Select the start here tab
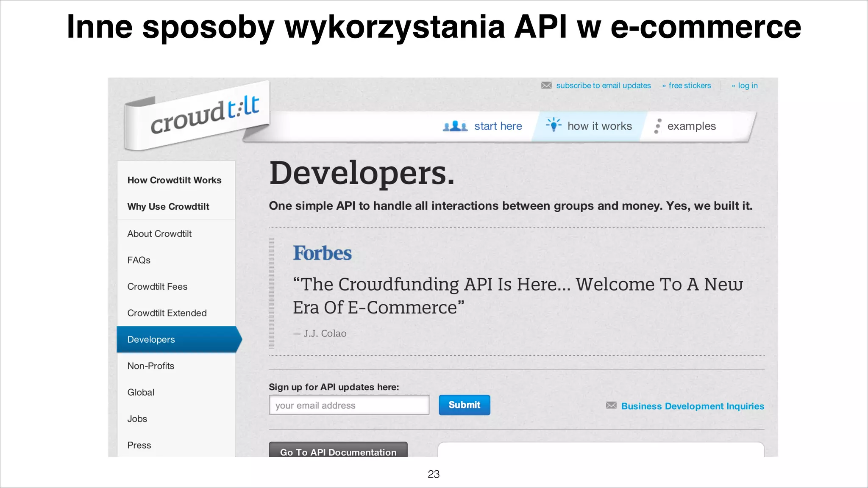The height and width of the screenshot is (488, 868). (482, 126)
